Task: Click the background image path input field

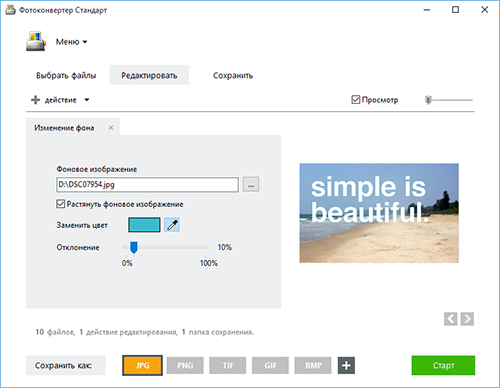Action: tap(148, 184)
